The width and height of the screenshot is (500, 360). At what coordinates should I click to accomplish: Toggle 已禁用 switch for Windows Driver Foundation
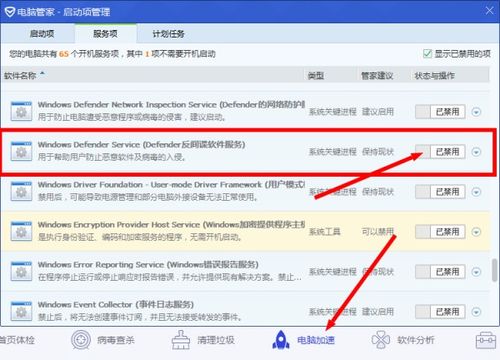point(440,192)
